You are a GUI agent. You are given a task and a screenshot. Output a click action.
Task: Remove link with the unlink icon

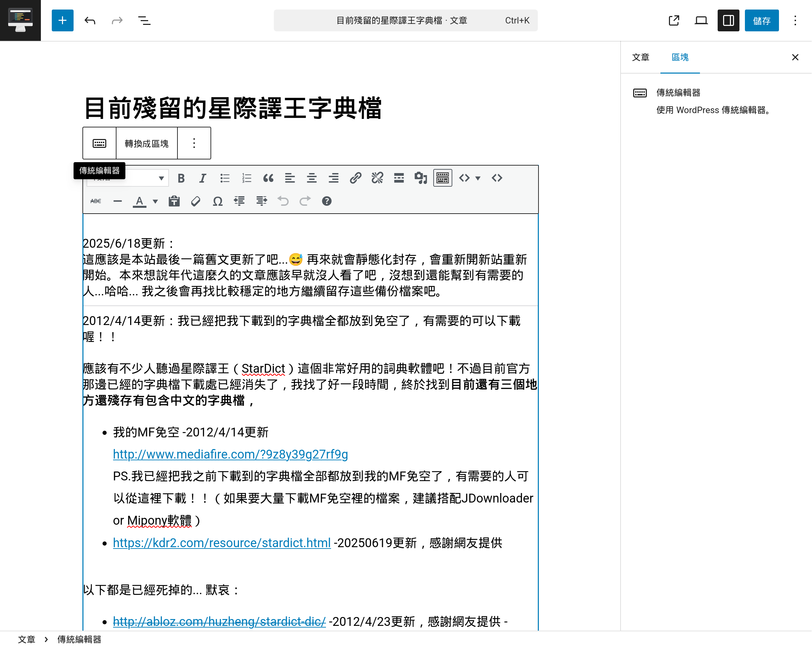377,178
